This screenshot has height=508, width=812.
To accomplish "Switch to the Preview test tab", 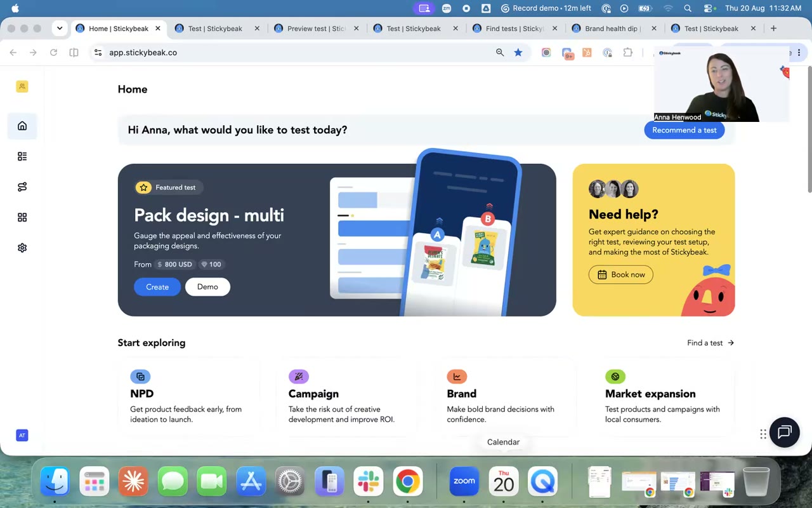I will coord(317,29).
